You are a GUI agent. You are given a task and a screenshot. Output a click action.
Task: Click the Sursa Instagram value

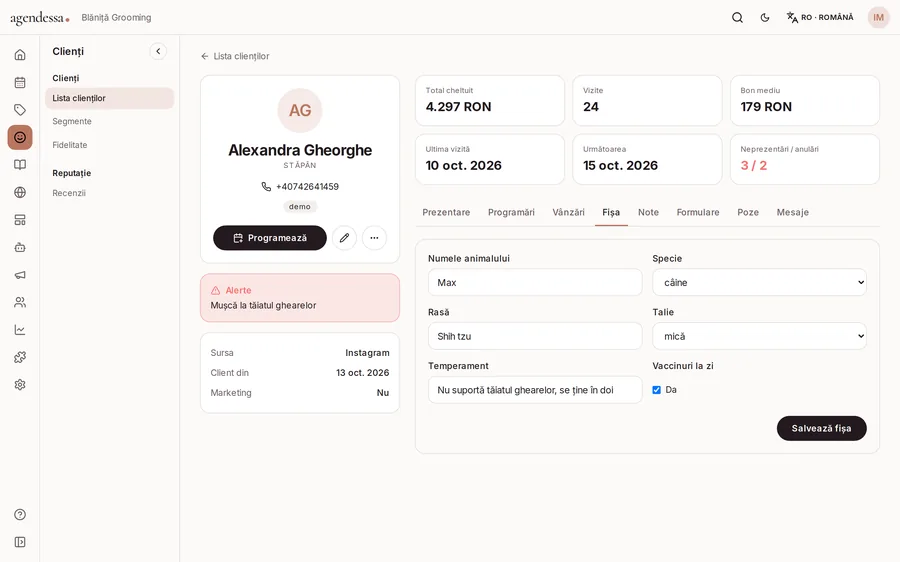(367, 353)
